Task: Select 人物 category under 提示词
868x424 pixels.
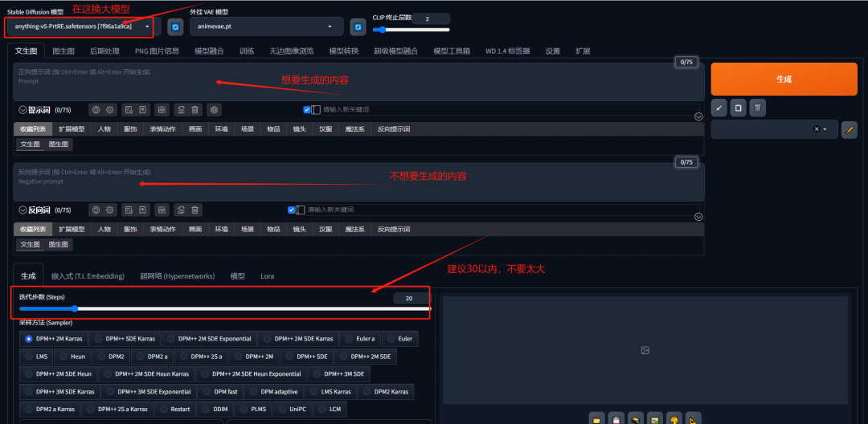Action: pyautogui.click(x=104, y=128)
